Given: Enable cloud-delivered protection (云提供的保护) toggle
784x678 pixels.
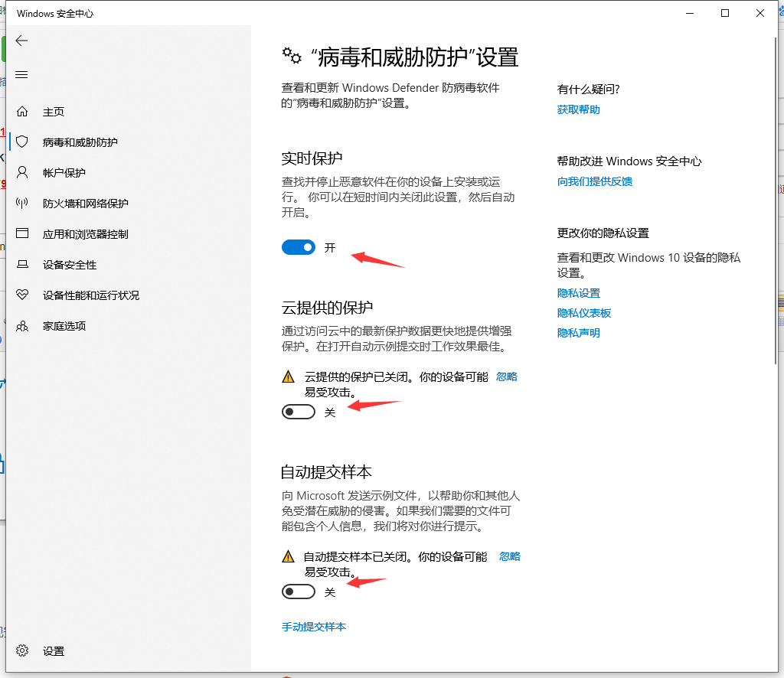Looking at the screenshot, I should pyautogui.click(x=299, y=412).
